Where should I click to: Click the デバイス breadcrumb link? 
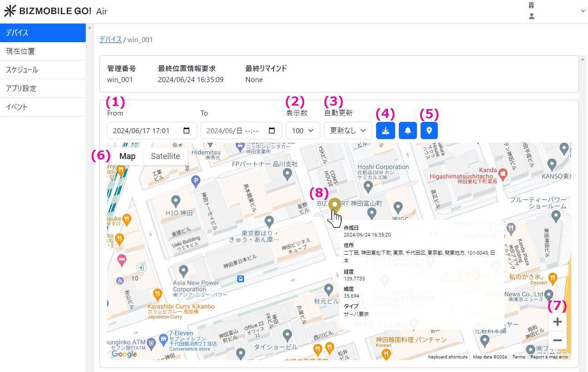coord(110,39)
